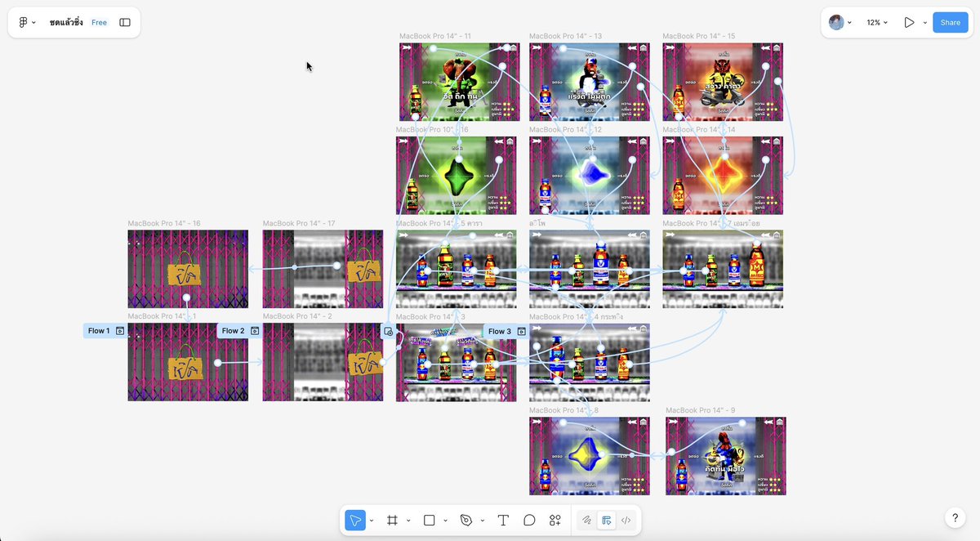This screenshot has height=541, width=980.
Task: Open presentation options chevron beside play
Action: coord(924,23)
